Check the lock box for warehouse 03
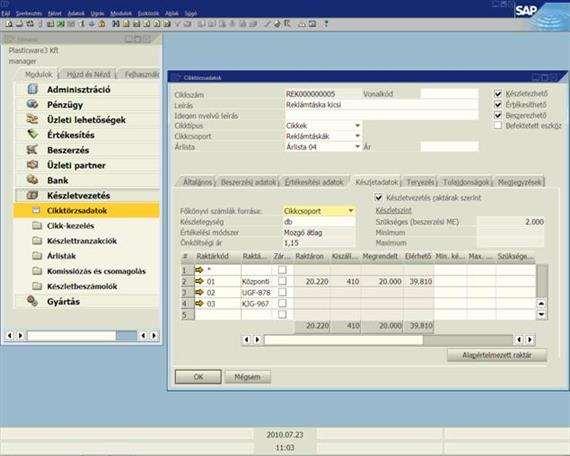 (x=282, y=303)
